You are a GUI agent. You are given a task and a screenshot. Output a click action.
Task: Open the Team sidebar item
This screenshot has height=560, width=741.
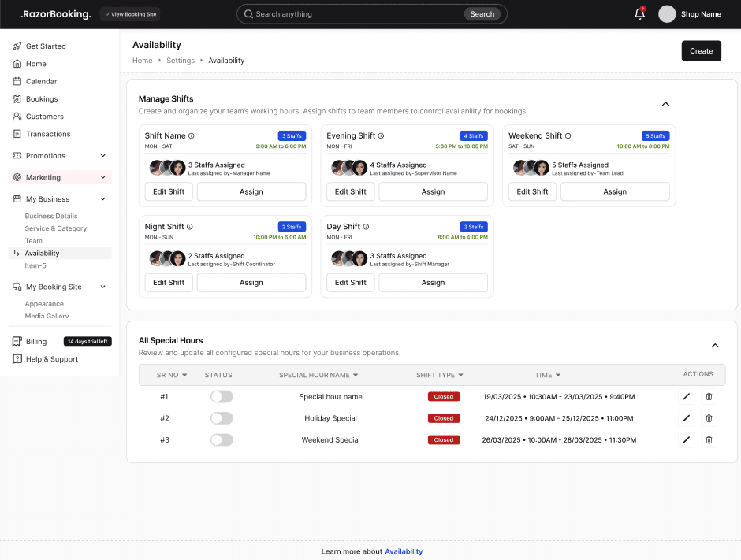[x=34, y=241]
